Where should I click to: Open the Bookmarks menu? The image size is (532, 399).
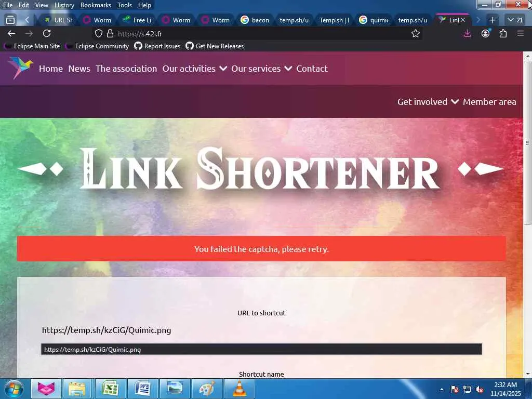tap(96, 5)
